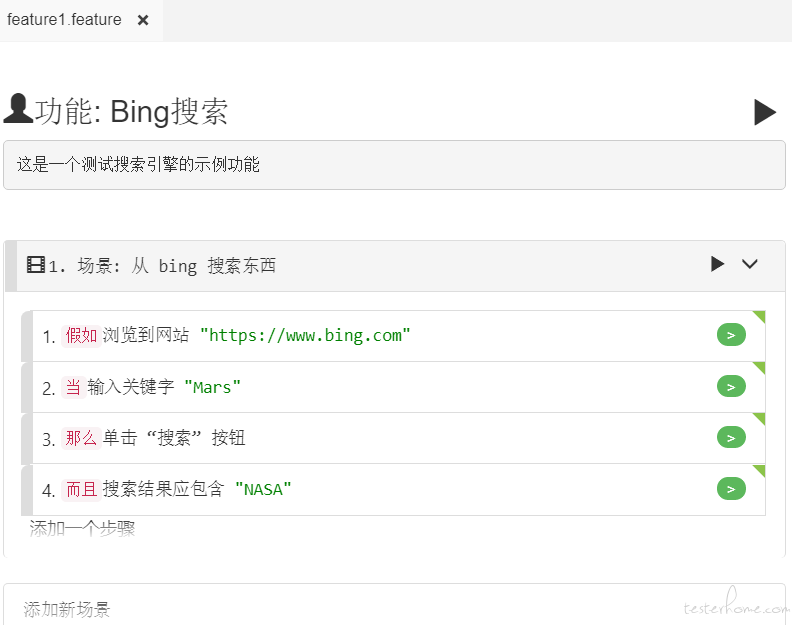Click the gray handle of step 4
Viewport: 792px width, 625px height.
click(27, 490)
